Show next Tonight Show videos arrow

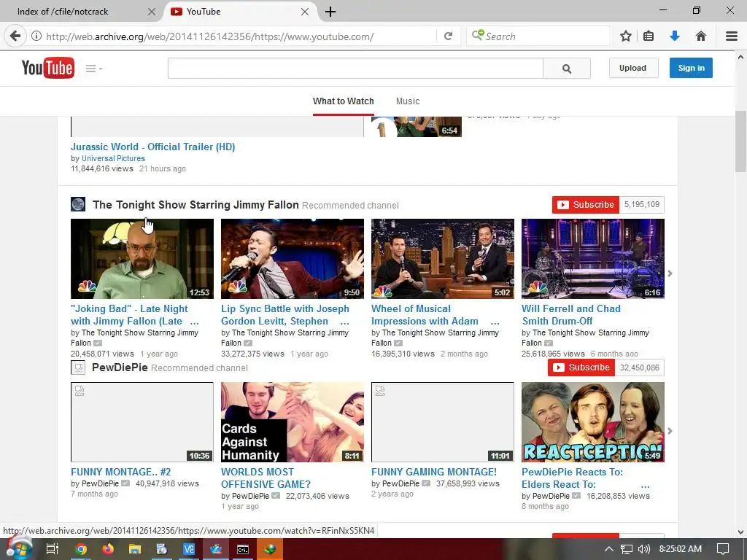click(670, 273)
